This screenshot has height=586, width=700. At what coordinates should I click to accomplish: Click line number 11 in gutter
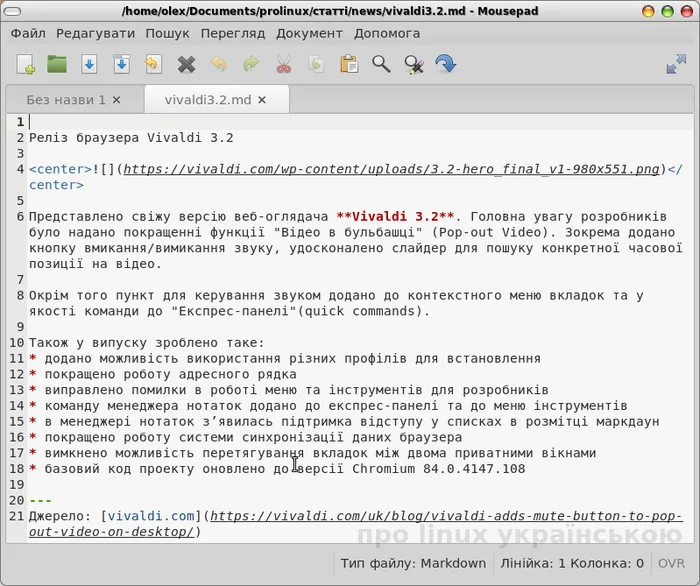tap(17, 358)
